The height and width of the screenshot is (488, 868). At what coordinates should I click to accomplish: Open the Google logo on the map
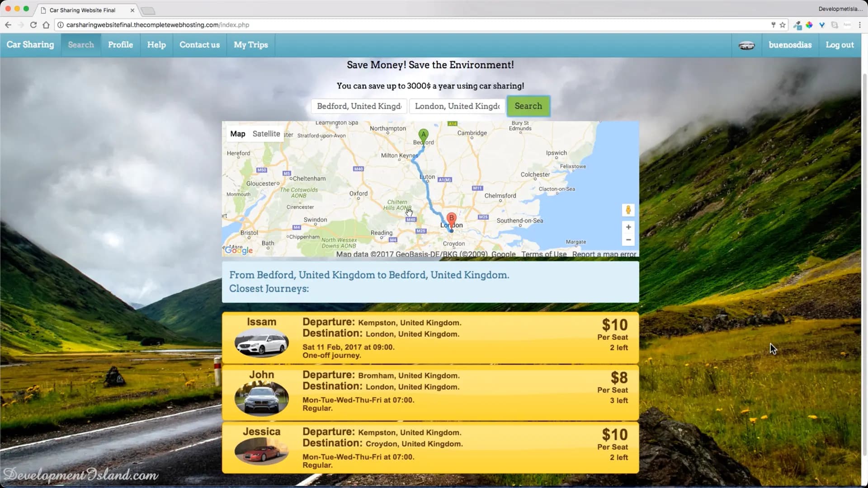click(239, 250)
